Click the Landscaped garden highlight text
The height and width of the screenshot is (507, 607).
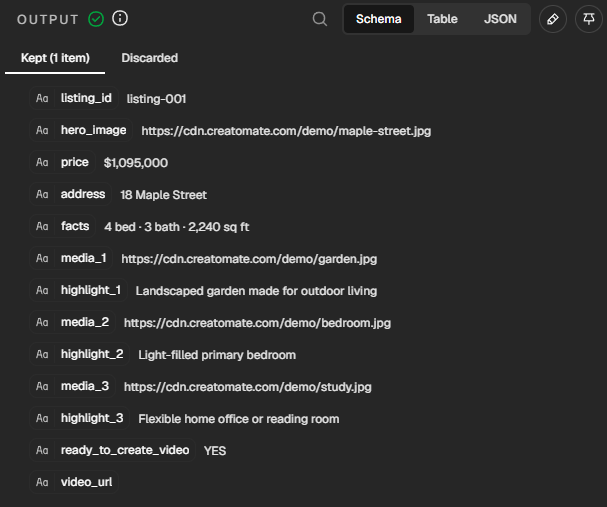[256, 291]
